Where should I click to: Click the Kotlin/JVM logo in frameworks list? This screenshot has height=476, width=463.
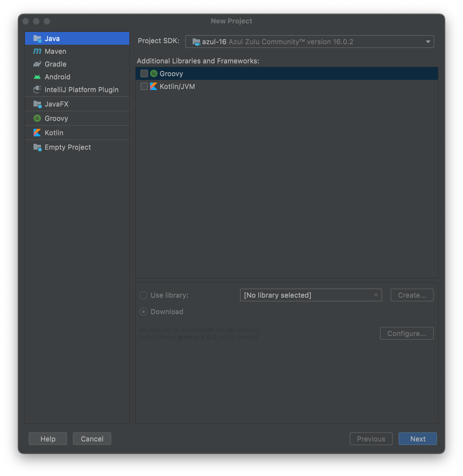tap(154, 86)
